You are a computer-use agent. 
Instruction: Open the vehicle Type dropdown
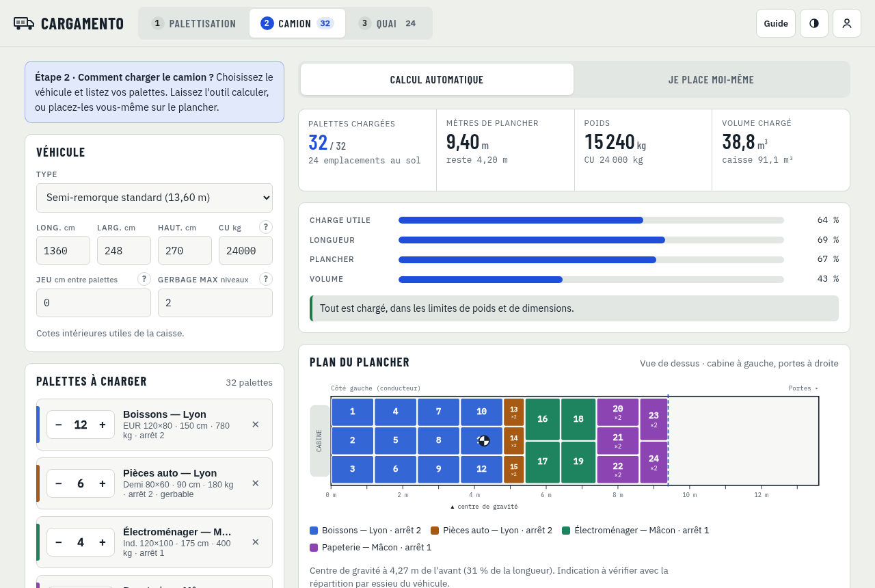(154, 198)
